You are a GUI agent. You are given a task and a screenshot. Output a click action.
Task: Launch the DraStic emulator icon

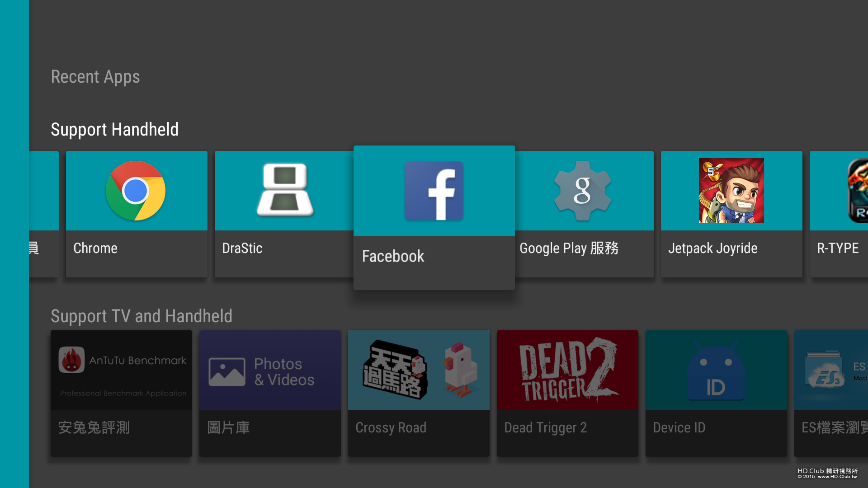(285, 190)
